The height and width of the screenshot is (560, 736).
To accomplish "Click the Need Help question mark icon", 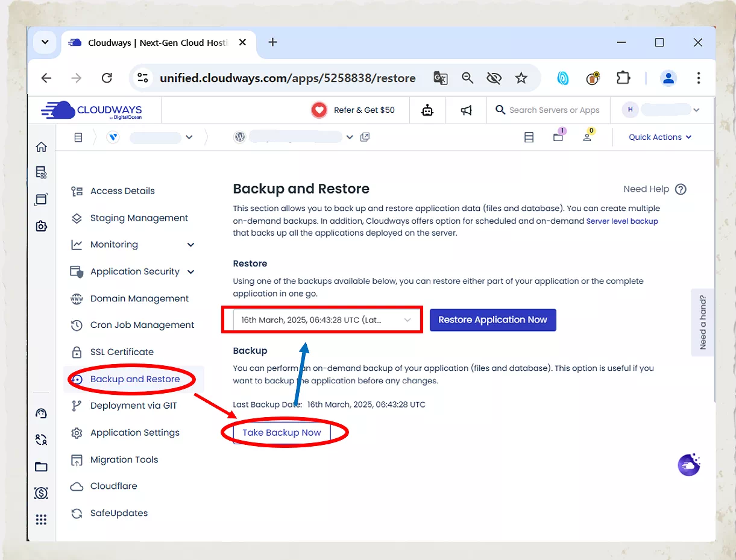I will click(x=681, y=189).
